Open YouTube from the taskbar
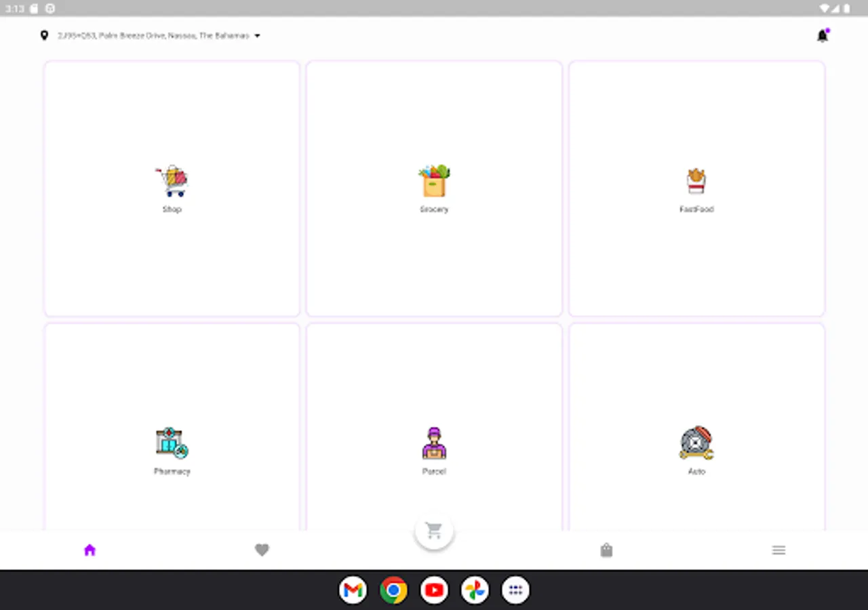The width and height of the screenshot is (868, 610). click(434, 590)
